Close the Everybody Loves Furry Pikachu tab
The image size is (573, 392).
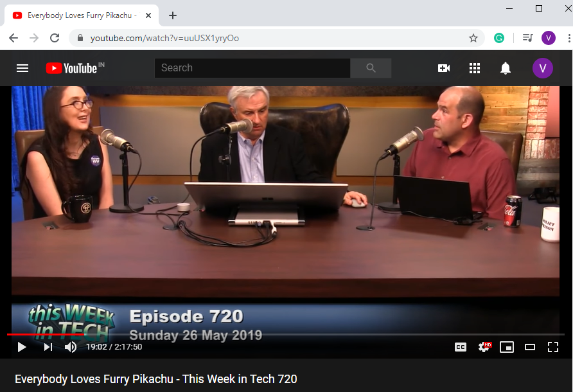click(148, 15)
